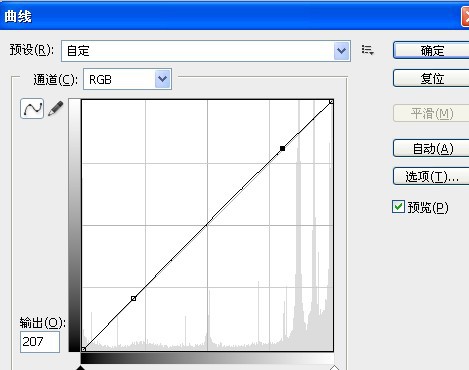Click the bottom-left curve endpoint
Image resolution: width=469 pixels, height=370 pixels.
(x=84, y=349)
